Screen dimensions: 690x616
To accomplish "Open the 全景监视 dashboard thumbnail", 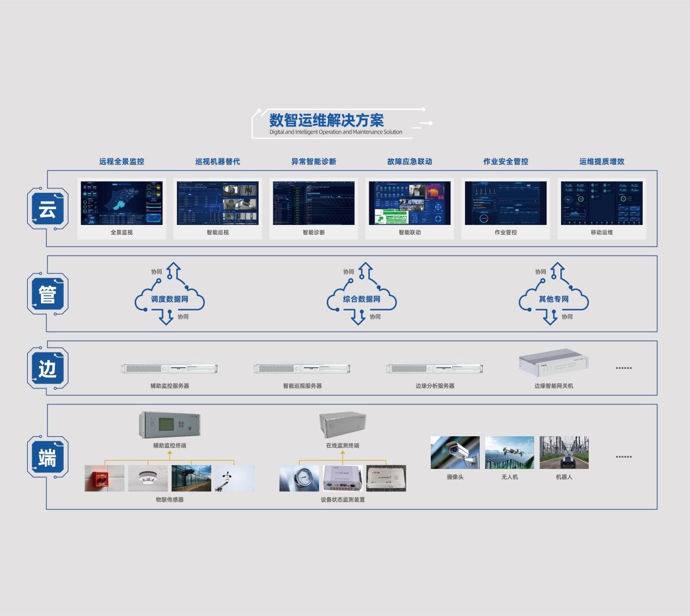I will pos(121,203).
